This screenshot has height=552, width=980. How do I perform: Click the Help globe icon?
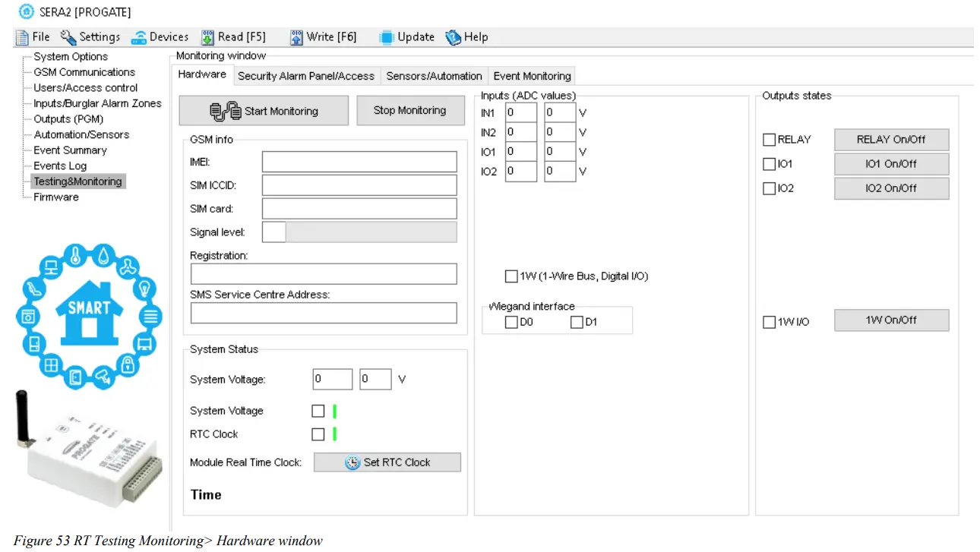click(454, 37)
